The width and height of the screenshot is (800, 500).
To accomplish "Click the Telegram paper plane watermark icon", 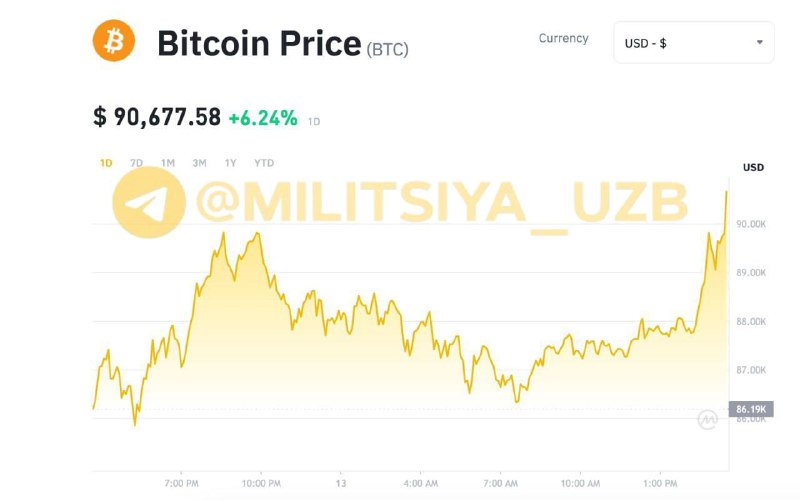I will click(x=149, y=202).
